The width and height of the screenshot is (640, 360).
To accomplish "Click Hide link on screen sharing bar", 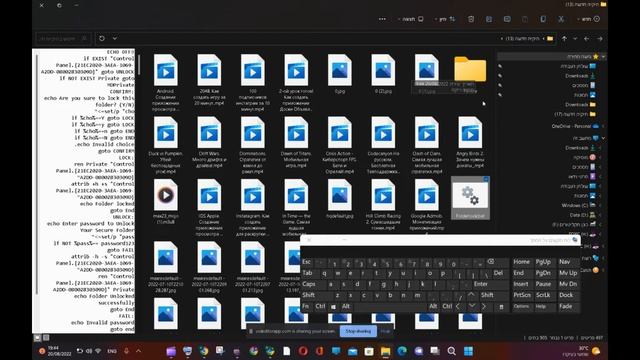I will [x=385, y=331].
